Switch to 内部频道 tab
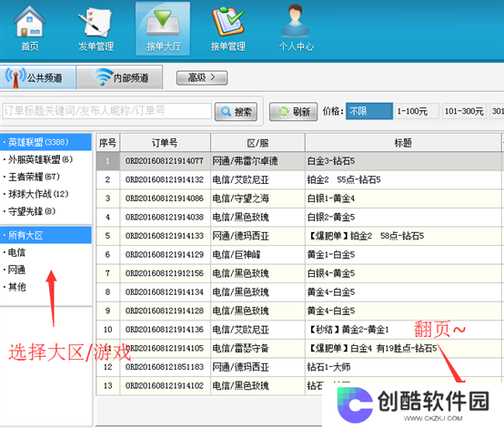 (119, 77)
